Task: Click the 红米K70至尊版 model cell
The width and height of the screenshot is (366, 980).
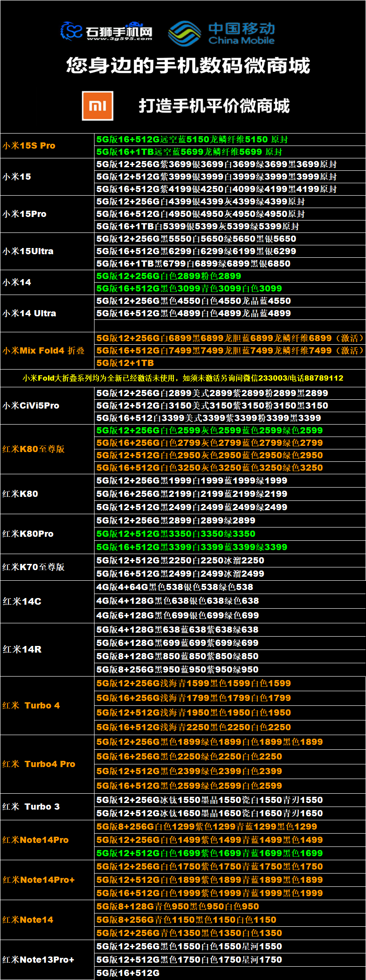Action: [47, 567]
